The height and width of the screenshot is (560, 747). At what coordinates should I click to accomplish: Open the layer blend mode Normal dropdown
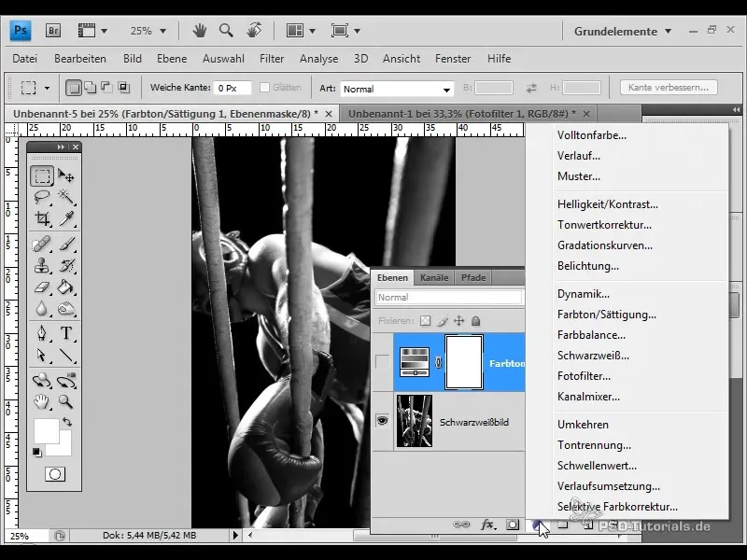click(x=448, y=297)
